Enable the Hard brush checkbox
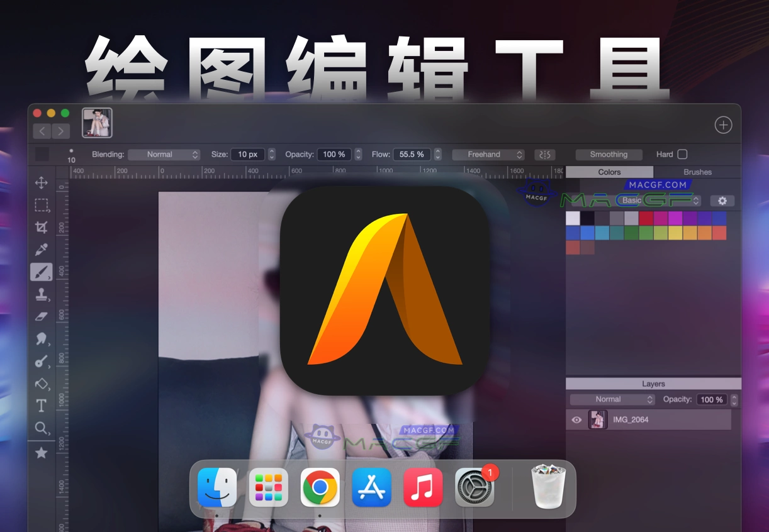Screen dimensions: 769x532 click(682, 154)
